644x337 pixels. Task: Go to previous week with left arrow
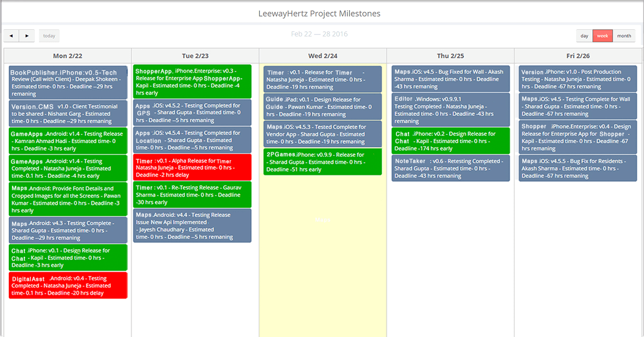click(x=11, y=36)
